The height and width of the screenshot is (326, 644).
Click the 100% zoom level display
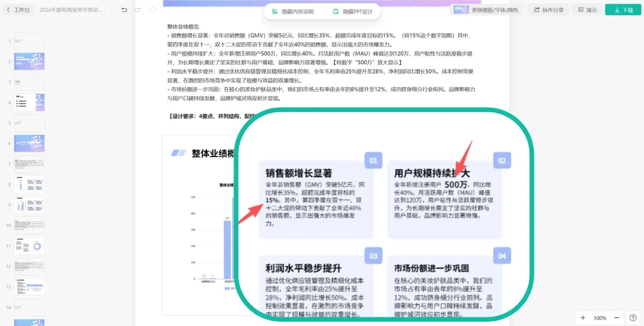[599, 318]
